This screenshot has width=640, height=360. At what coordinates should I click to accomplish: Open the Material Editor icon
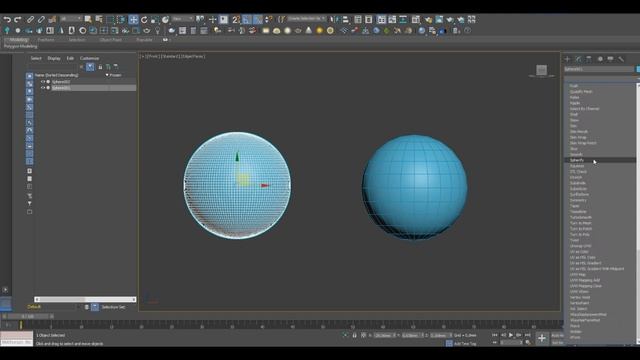(x=416, y=19)
